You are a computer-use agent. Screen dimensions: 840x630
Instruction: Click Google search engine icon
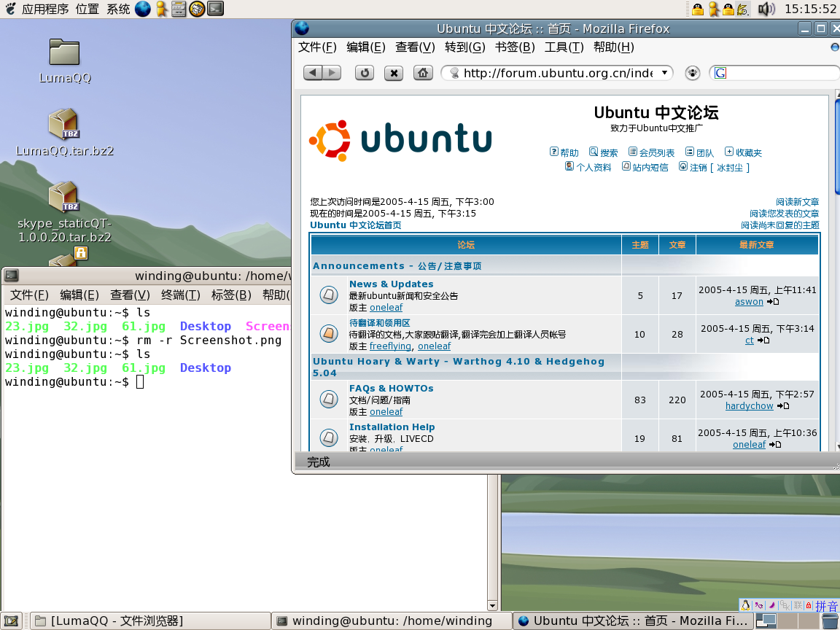720,73
